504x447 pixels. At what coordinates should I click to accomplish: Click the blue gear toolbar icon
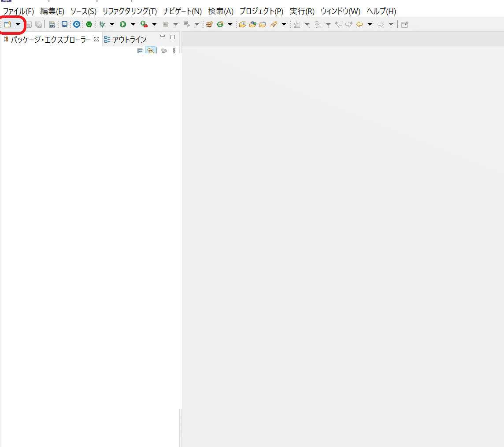click(x=77, y=24)
